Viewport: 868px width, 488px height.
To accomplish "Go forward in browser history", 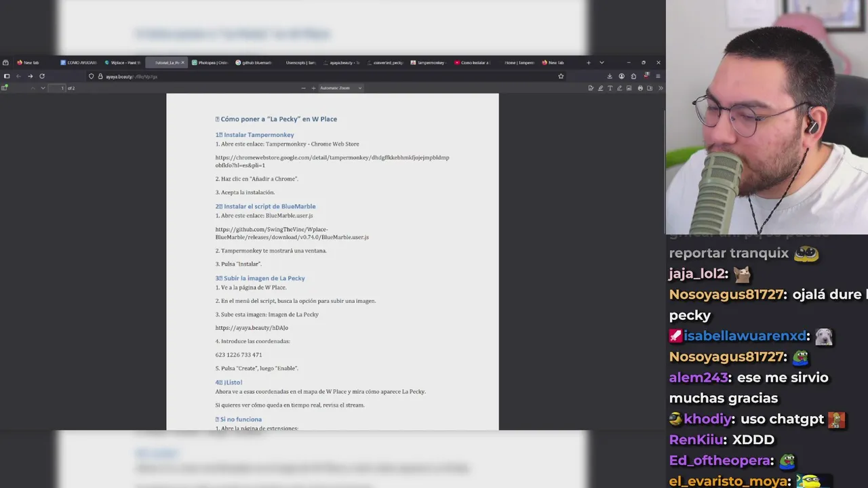I will point(30,76).
